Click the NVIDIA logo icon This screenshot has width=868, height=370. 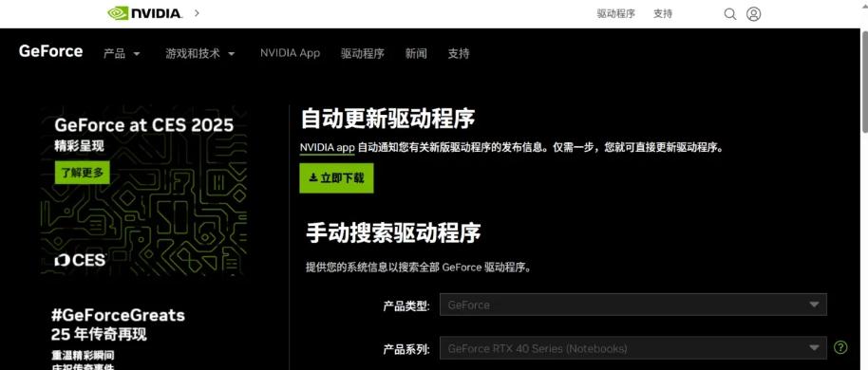coord(144,13)
